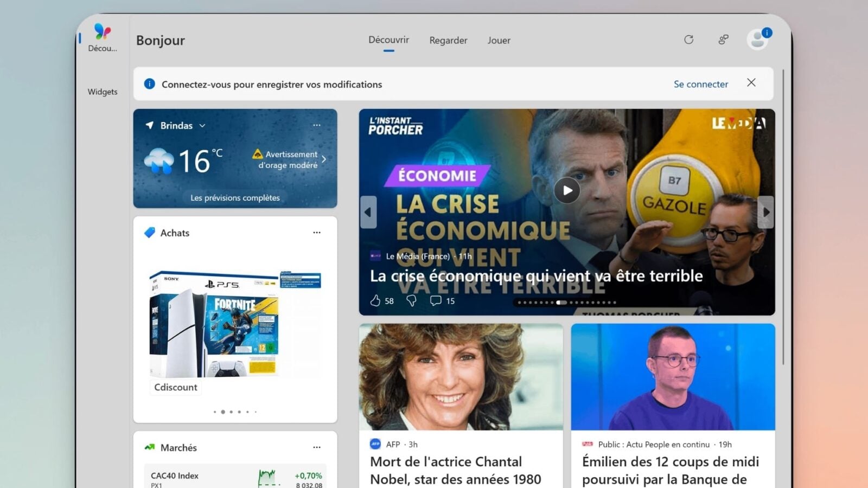
Task: Click CAC40 +0,70% change value
Action: tap(309, 476)
